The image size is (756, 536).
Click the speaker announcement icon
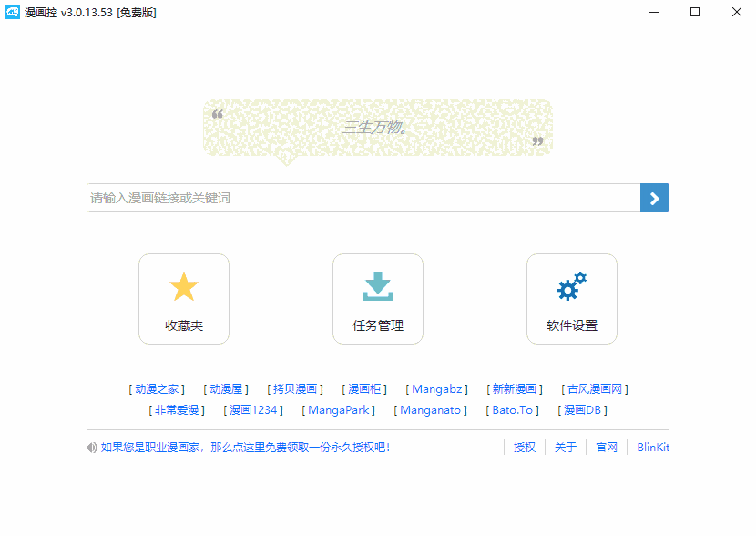coord(91,447)
